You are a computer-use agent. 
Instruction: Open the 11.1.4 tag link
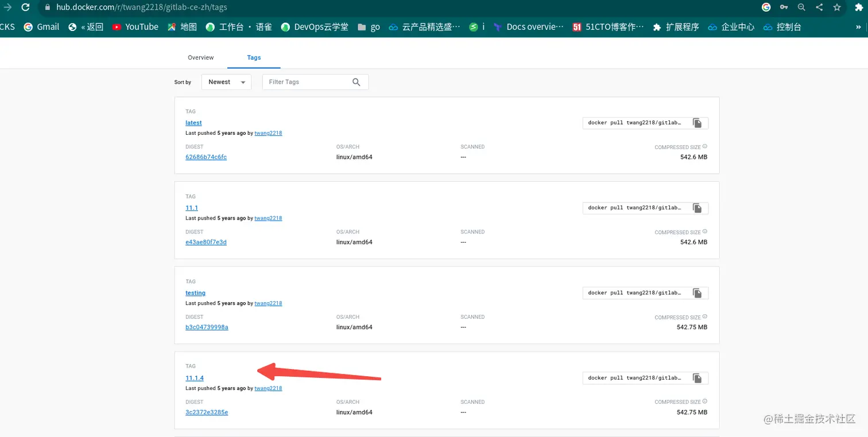point(195,378)
